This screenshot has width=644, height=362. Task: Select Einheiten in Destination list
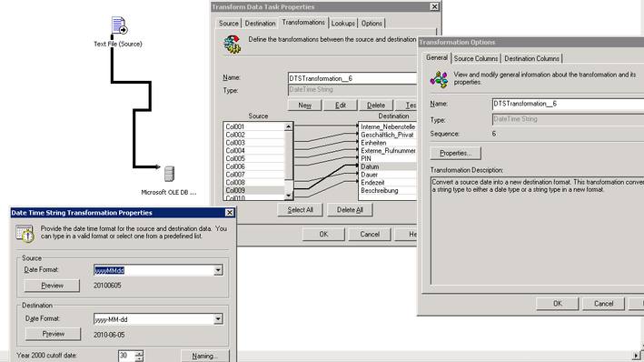click(x=388, y=143)
